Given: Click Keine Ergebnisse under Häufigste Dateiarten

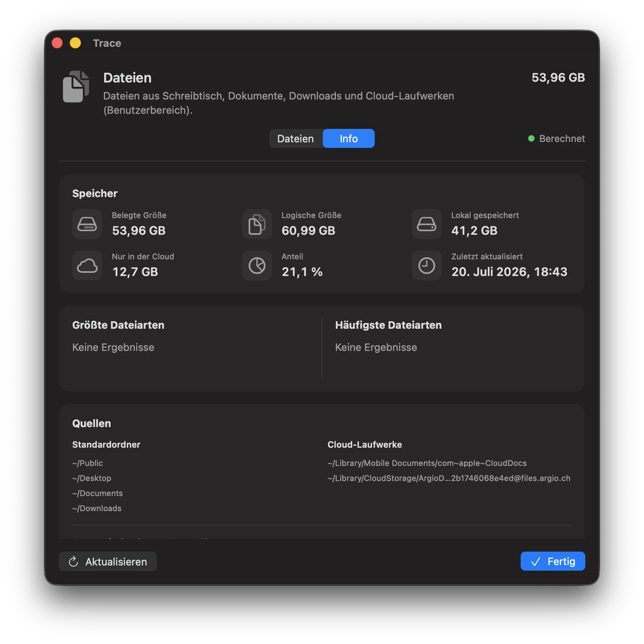Looking at the screenshot, I should [x=376, y=347].
